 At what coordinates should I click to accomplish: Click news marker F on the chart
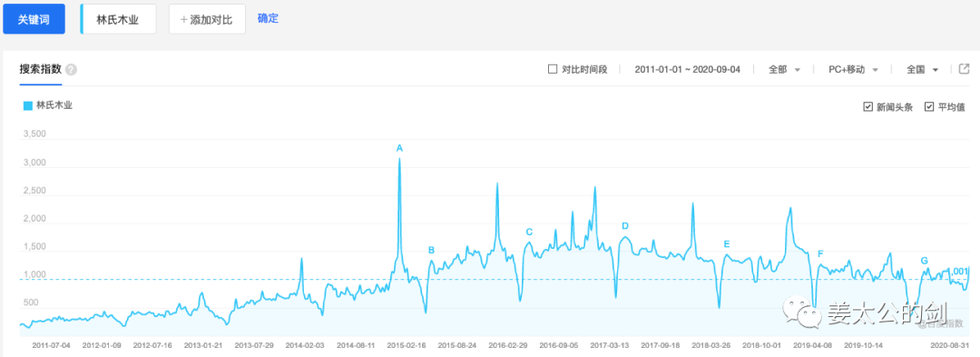pyautogui.click(x=820, y=253)
